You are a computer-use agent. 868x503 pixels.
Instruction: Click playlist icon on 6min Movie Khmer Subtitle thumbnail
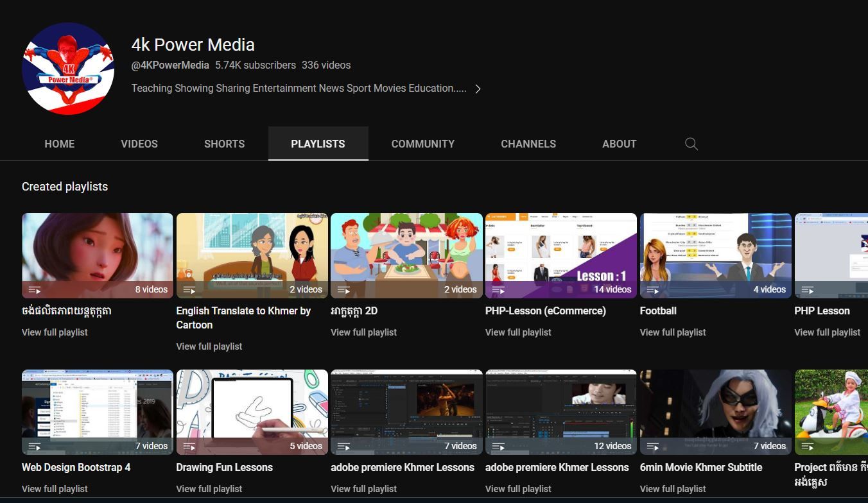coord(653,447)
